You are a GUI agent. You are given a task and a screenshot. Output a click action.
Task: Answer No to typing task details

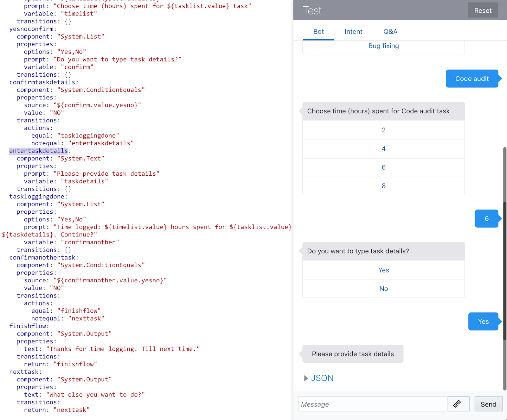coord(383,288)
